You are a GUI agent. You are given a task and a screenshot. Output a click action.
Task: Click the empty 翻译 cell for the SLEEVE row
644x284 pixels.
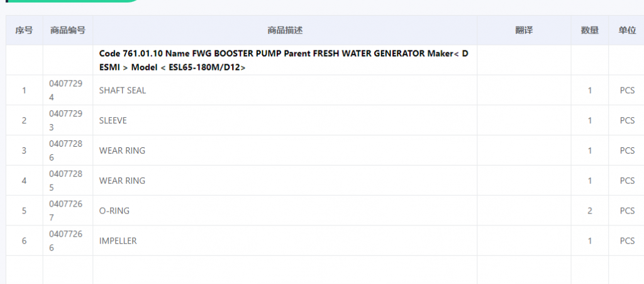524,120
